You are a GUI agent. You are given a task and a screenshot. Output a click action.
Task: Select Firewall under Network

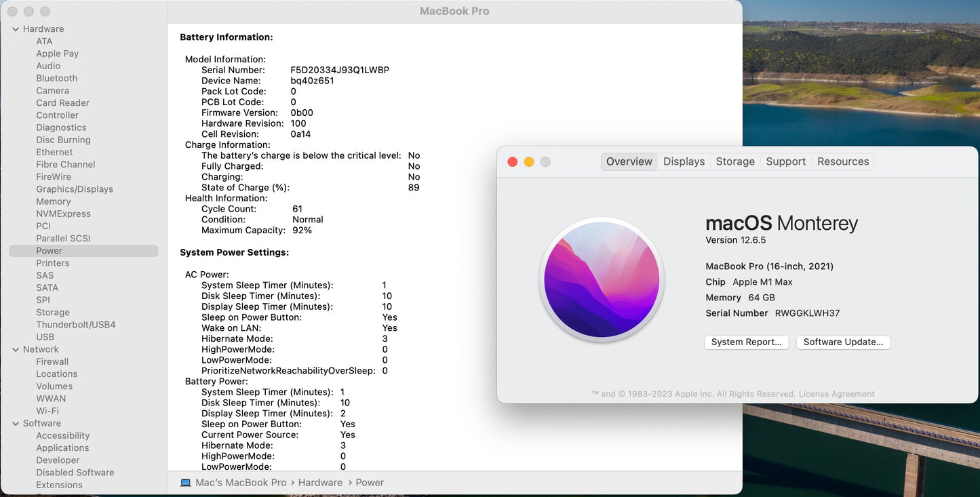point(52,362)
